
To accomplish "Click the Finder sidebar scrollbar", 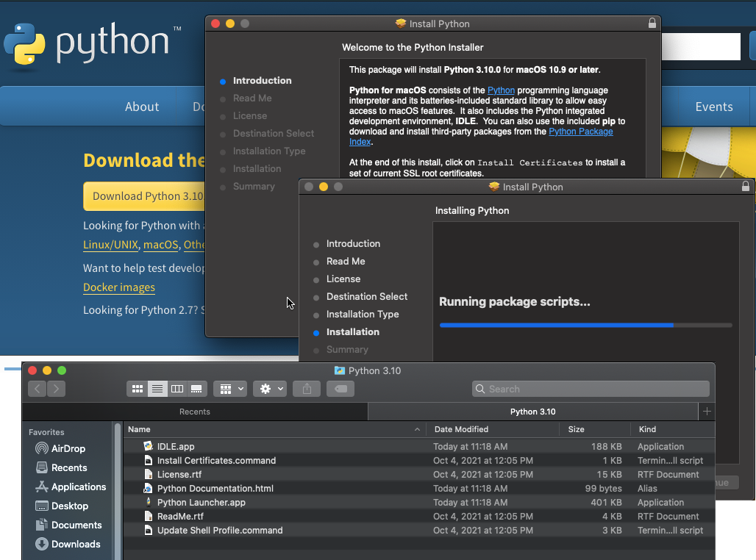I will point(118,491).
